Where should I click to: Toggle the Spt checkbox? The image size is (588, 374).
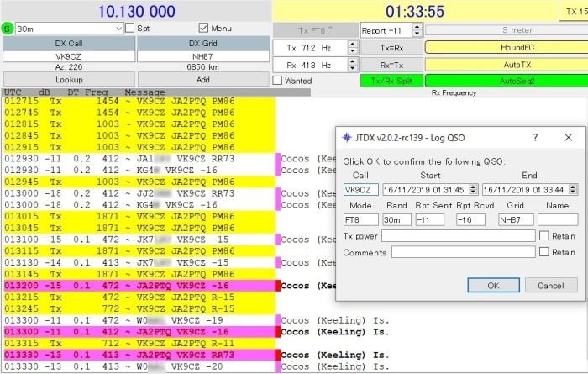[x=129, y=28]
